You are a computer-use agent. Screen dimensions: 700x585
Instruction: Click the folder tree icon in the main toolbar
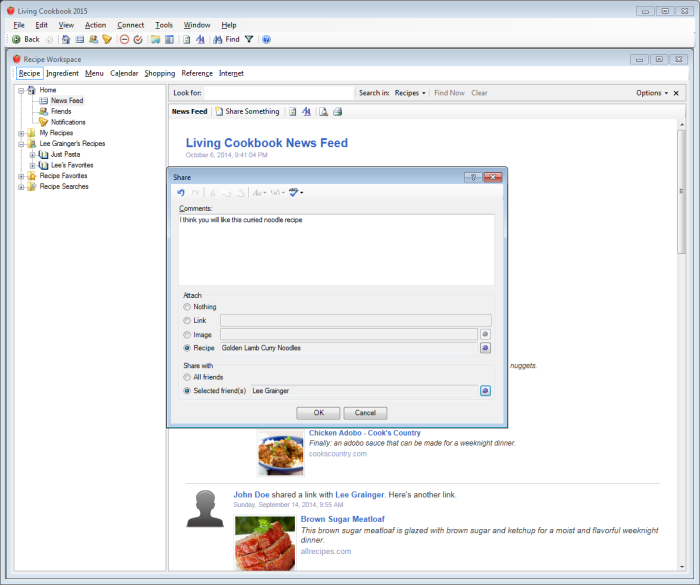click(155, 39)
